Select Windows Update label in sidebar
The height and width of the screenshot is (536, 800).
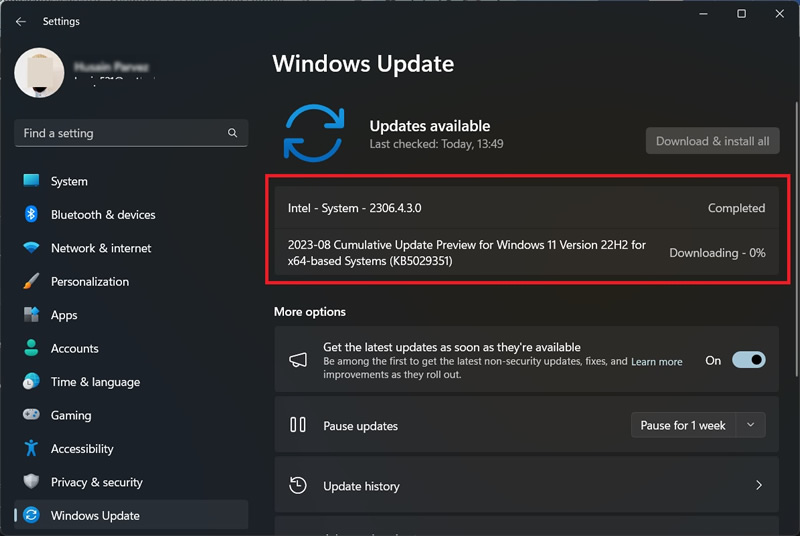tap(95, 516)
